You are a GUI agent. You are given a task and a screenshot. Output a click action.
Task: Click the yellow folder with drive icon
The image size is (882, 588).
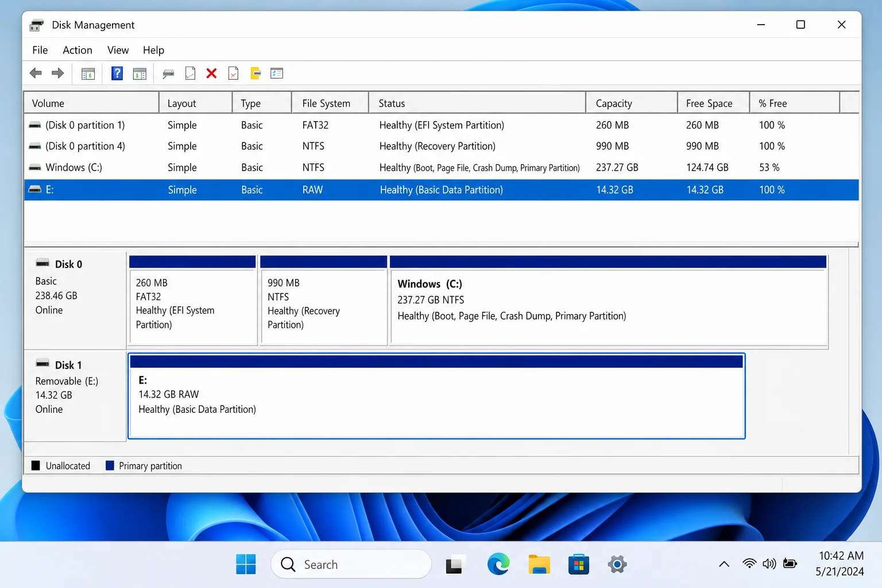[256, 73]
